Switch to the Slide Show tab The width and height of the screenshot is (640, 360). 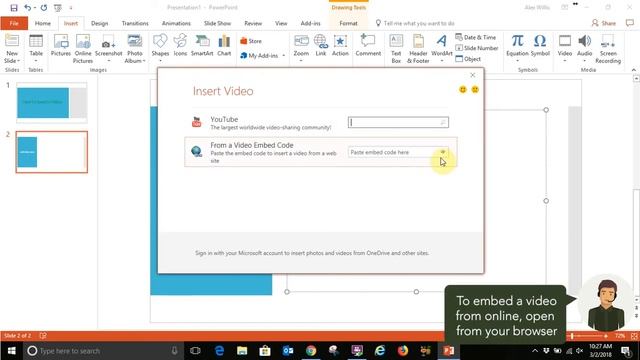[x=218, y=23]
